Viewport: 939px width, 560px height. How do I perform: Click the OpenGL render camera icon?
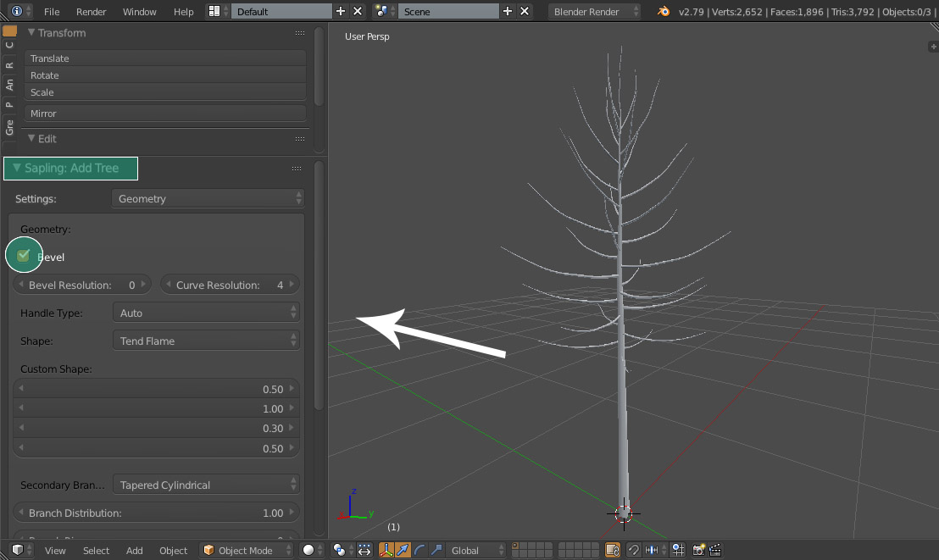[698, 550]
